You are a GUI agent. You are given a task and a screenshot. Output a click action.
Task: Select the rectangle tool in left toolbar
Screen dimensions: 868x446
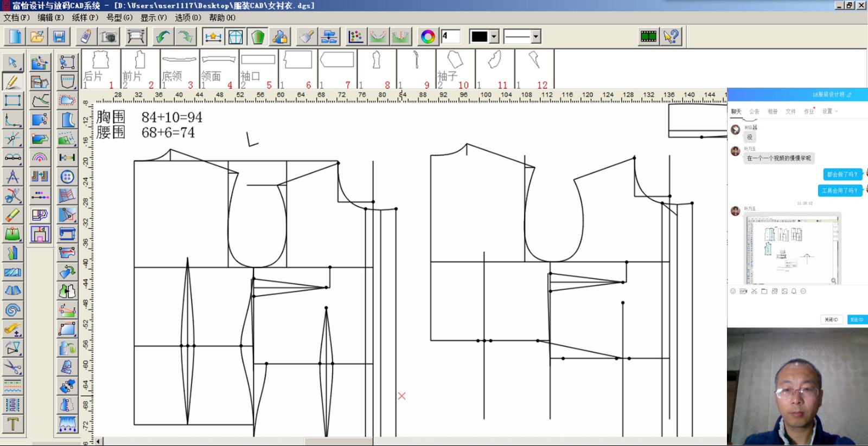tap(12, 101)
